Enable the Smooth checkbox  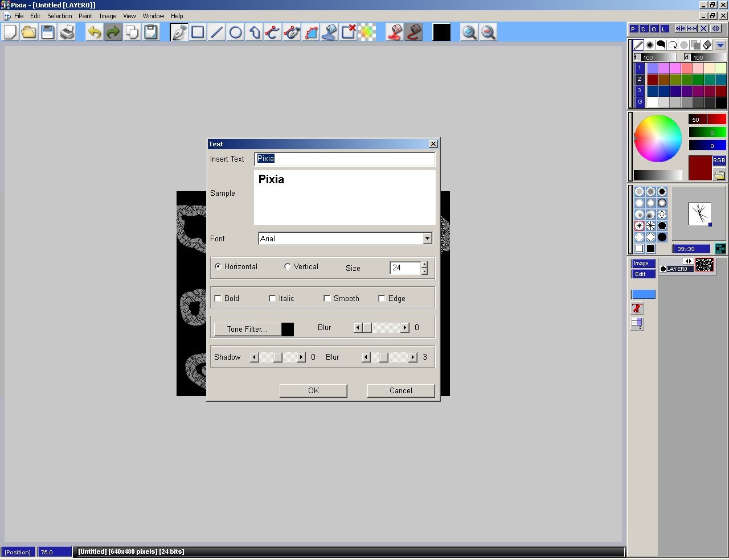pos(327,298)
